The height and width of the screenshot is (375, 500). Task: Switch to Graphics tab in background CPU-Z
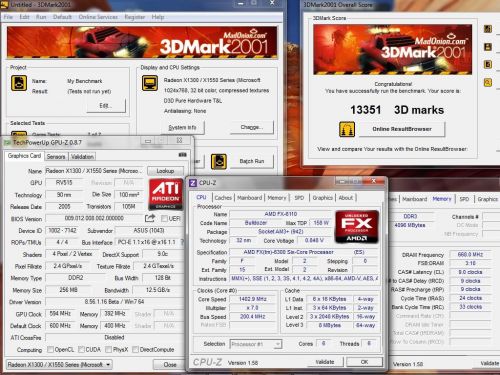[x=488, y=199]
